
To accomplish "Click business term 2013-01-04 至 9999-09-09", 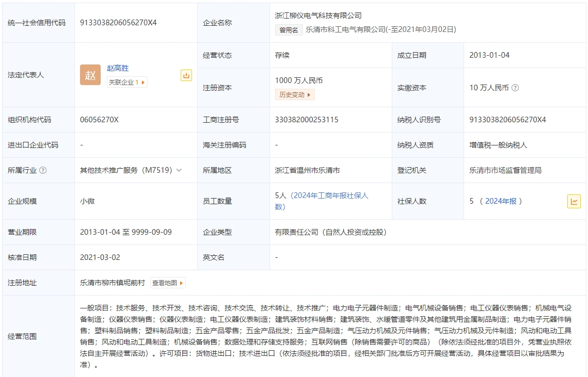I will click(x=125, y=232).
